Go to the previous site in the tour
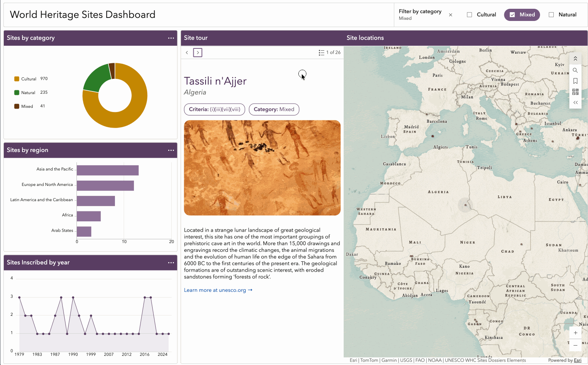 [187, 53]
